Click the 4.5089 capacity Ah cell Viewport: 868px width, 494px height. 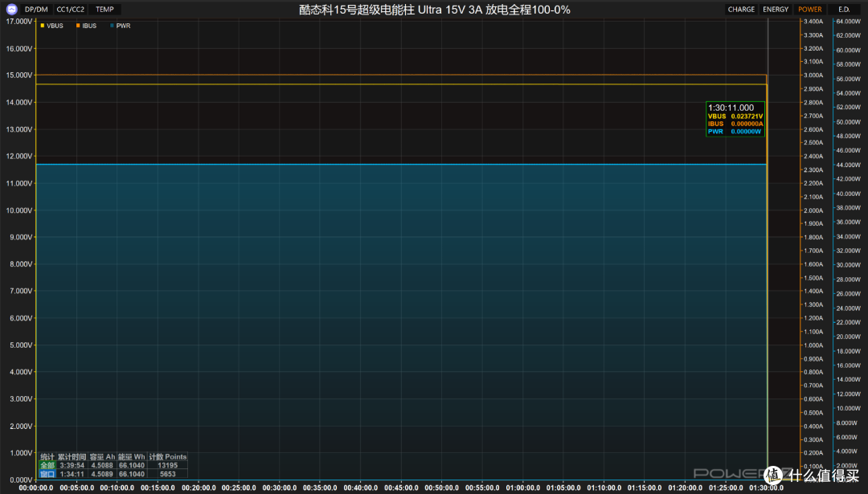click(x=102, y=474)
